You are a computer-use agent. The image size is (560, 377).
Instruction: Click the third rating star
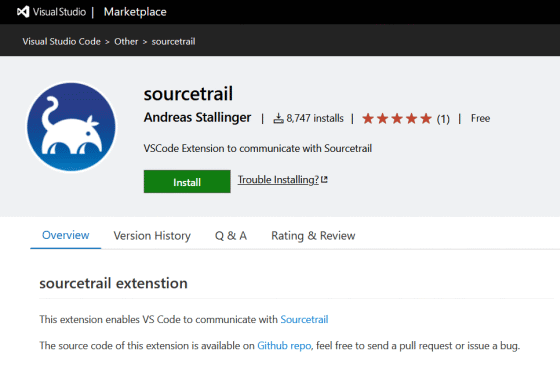pyautogui.click(x=397, y=118)
